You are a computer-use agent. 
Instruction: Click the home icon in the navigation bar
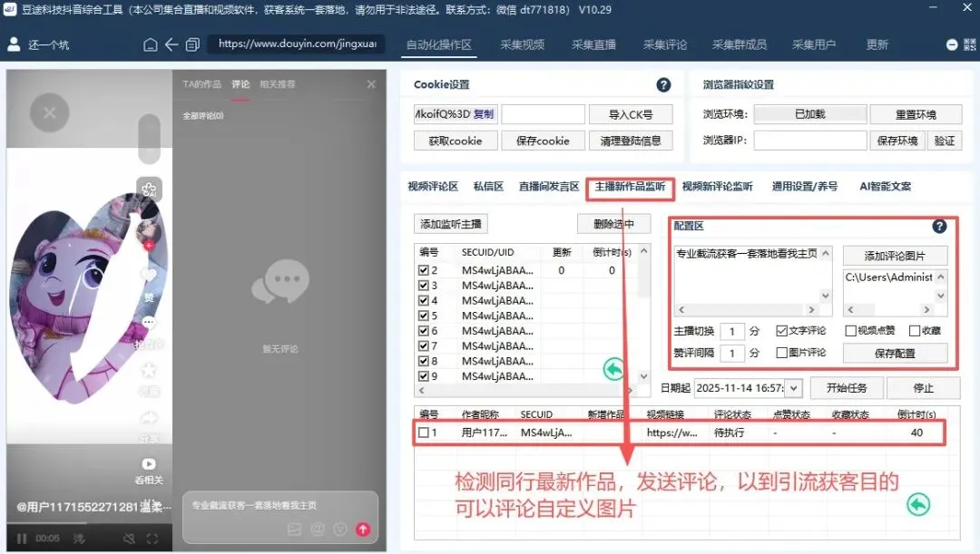click(x=150, y=43)
